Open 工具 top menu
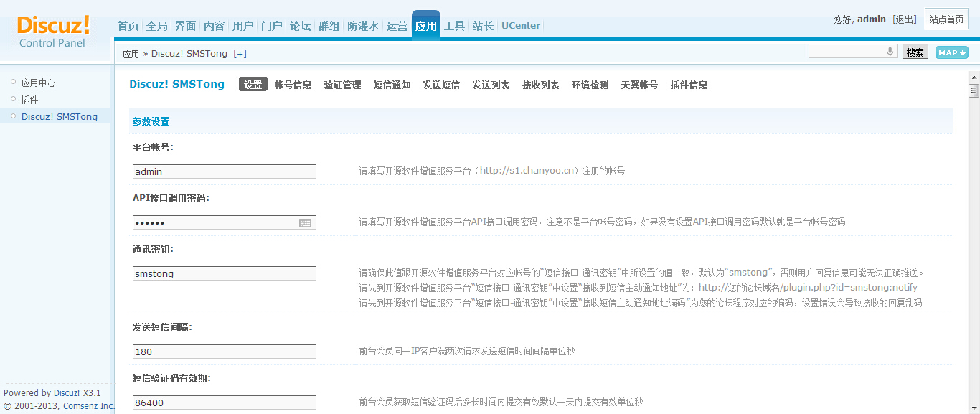This screenshot has width=980, height=414. click(454, 26)
